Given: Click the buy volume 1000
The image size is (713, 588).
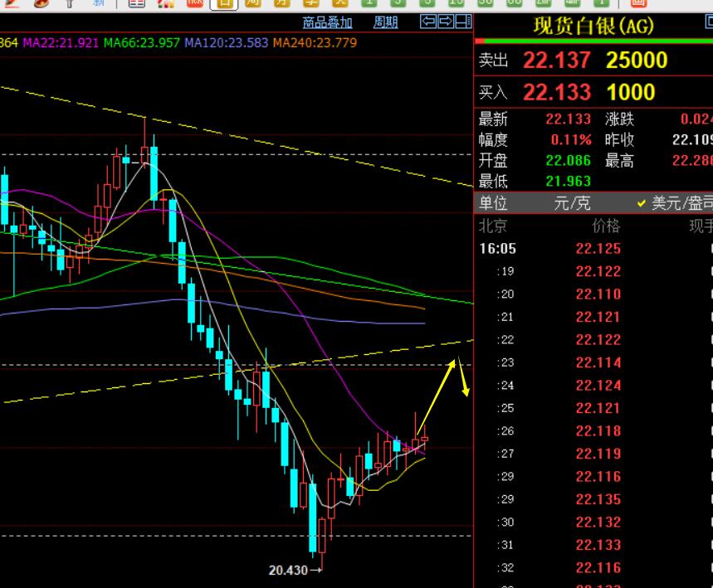Looking at the screenshot, I should [631, 92].
